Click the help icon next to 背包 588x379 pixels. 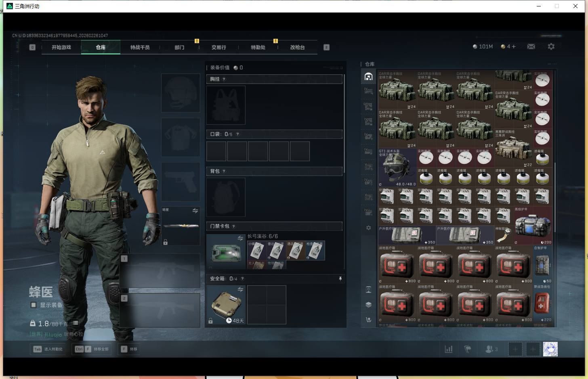point(224,171)
